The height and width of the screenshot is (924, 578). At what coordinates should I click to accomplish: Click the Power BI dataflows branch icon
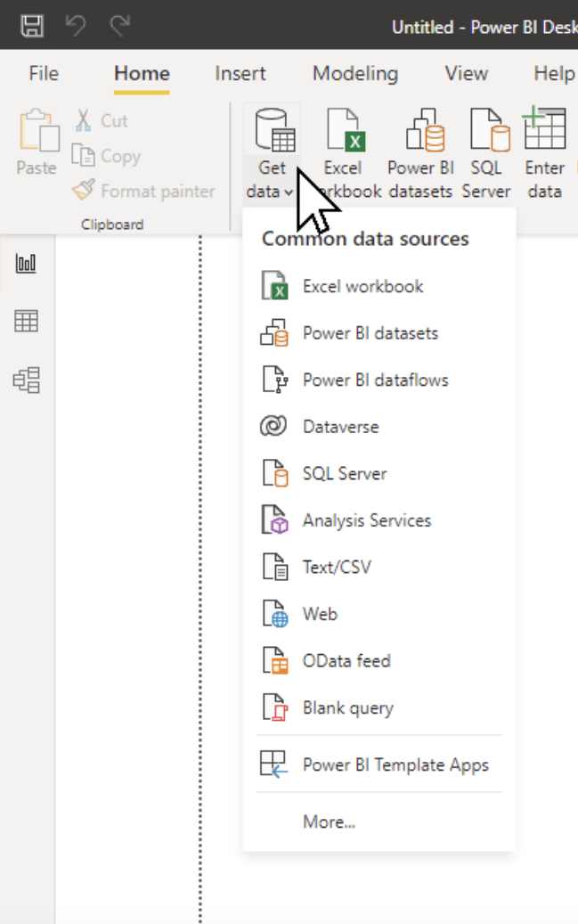[x=275, y=380]
